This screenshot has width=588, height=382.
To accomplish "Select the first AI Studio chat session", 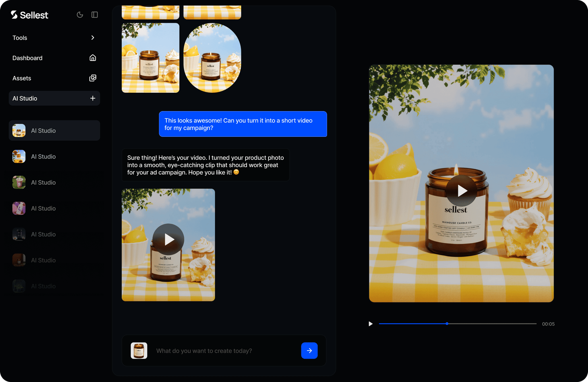I will tap(54, 131).
